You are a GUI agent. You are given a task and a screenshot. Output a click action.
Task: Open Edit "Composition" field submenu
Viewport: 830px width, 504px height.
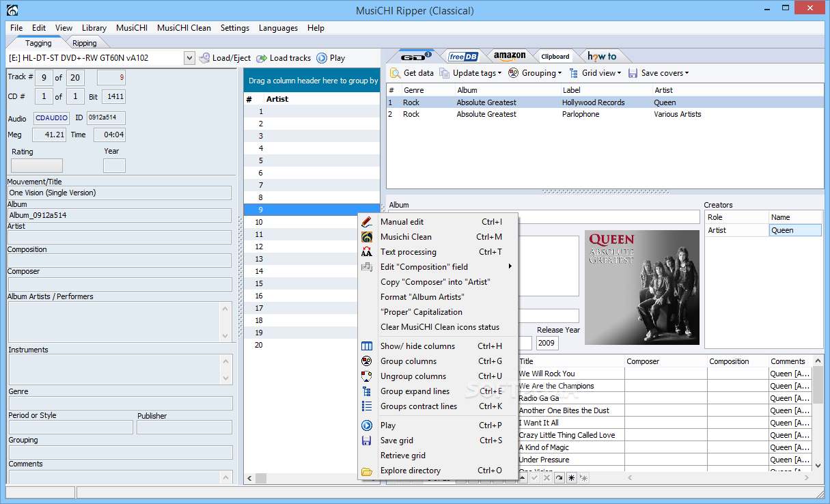tap(438, 267)
